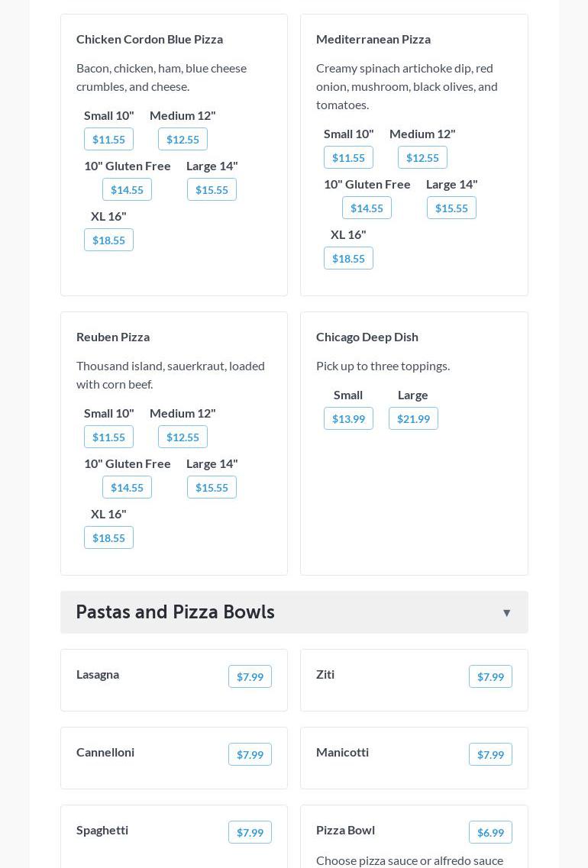The image size is (588, 868).
Task: Click the Pizza Bowl $6.99 price
Action: pyautogui.click(x=490, y=833)
